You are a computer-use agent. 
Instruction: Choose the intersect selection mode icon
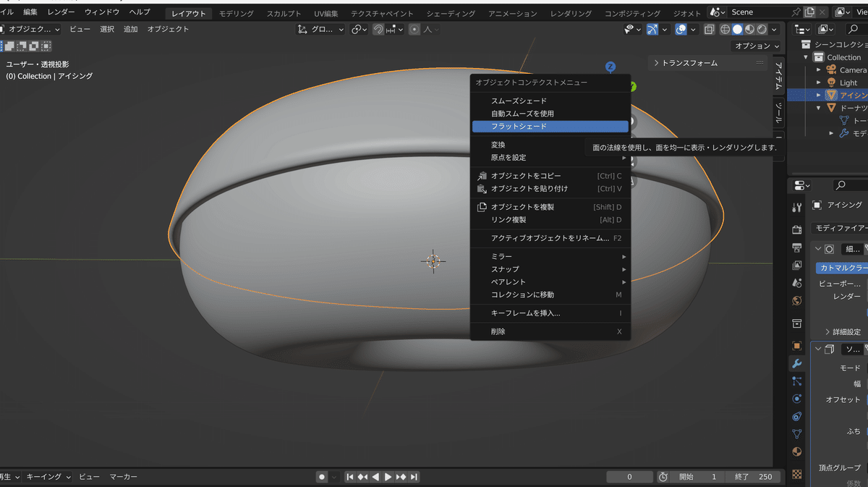(x=46, y=46)
